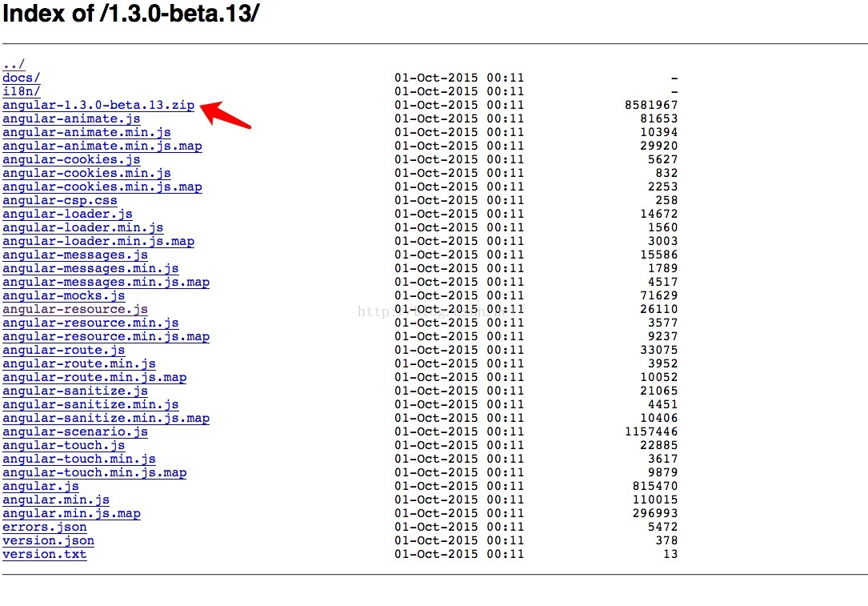Open angular-loader.min.js link

(83, 227)
